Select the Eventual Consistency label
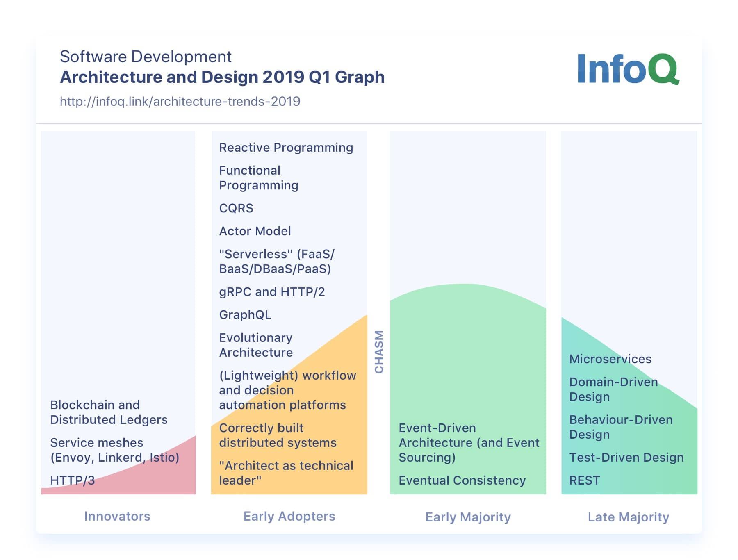Screen dimensions: 738x560 pos(462,480)
